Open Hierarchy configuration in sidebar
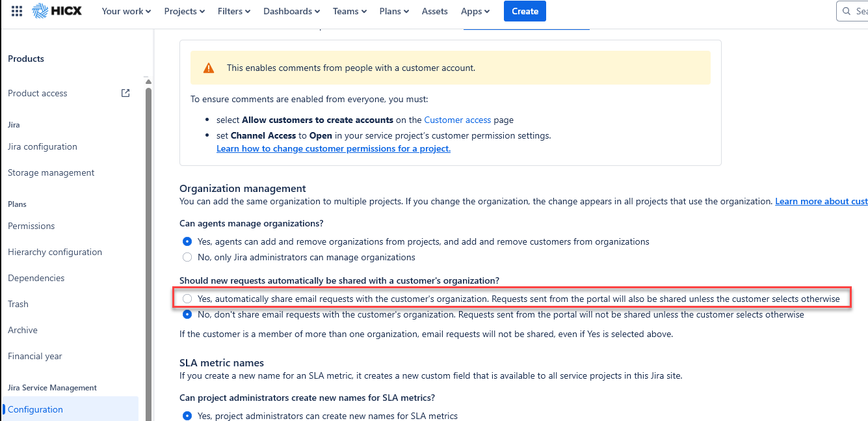Image resolution: width=868 pixels, height=421 pixels. coord(55,252)
